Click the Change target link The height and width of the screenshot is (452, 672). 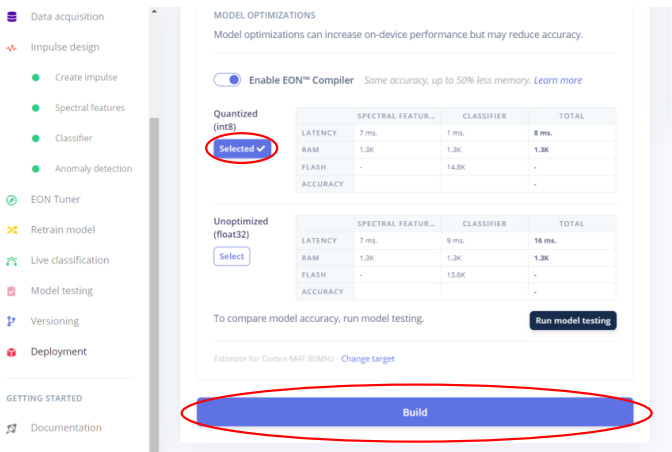coord(368,359)
